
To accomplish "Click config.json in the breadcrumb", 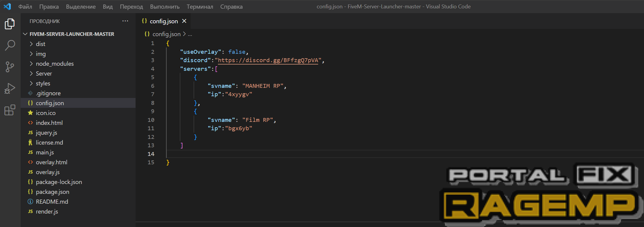I will click(x=166, y=34).
